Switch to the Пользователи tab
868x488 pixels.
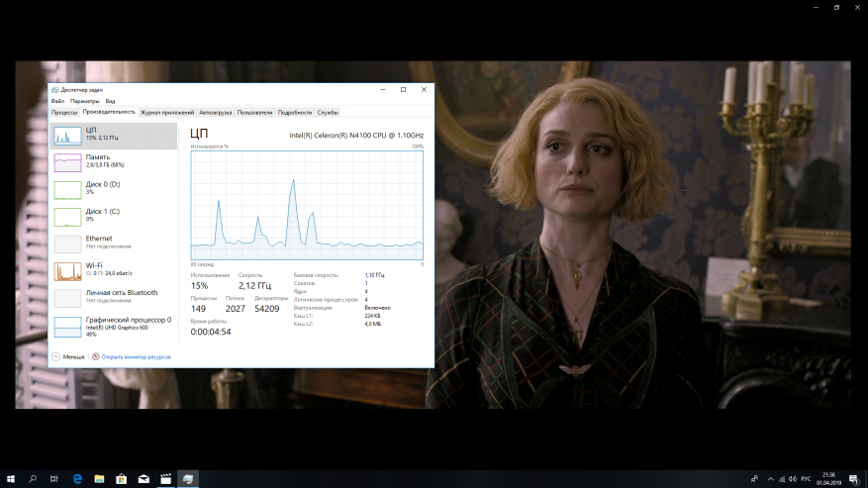(x=254, y=113)
